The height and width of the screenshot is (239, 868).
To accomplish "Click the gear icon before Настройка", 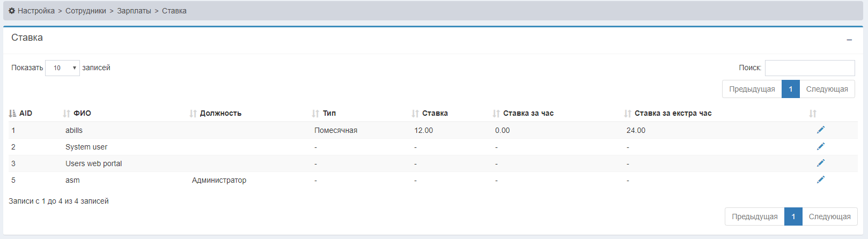I will coord(12,11).
